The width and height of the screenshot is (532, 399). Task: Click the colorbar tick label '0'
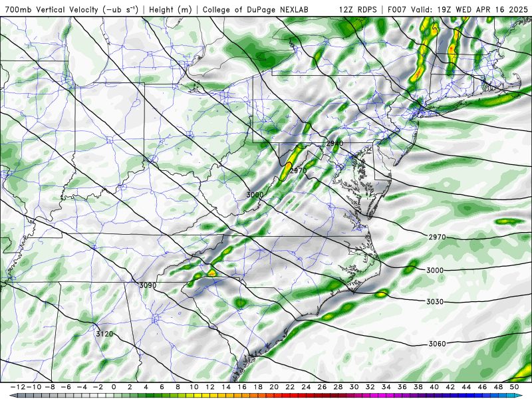point(114,387)
